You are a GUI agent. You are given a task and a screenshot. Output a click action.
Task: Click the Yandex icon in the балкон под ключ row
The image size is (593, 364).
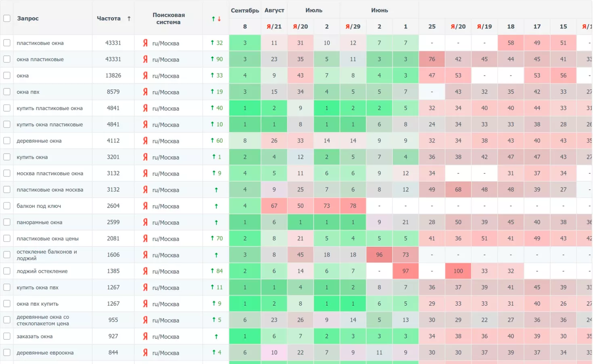[x=145, y=206]
